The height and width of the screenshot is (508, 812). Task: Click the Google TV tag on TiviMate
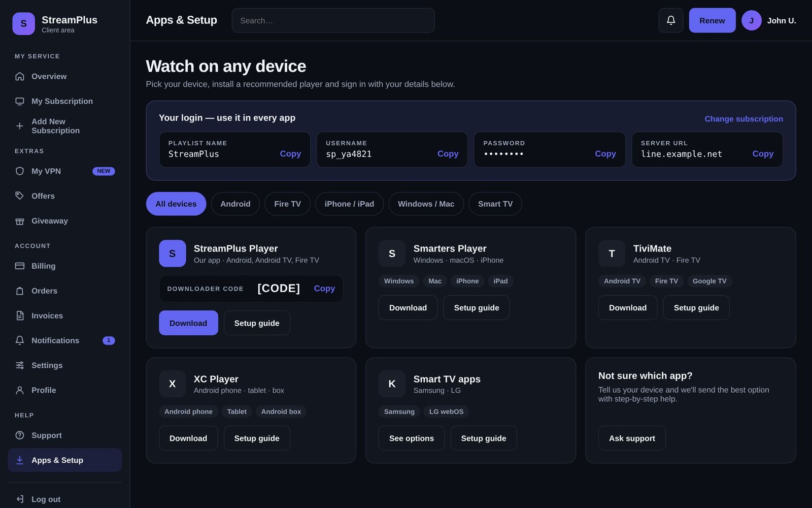click(709, 281)
